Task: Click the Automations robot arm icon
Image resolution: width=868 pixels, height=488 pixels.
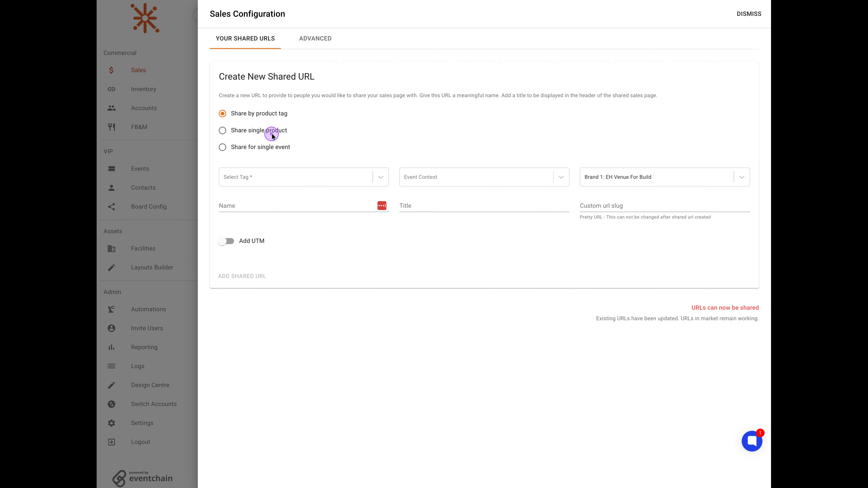Action: tap(112, 309)
